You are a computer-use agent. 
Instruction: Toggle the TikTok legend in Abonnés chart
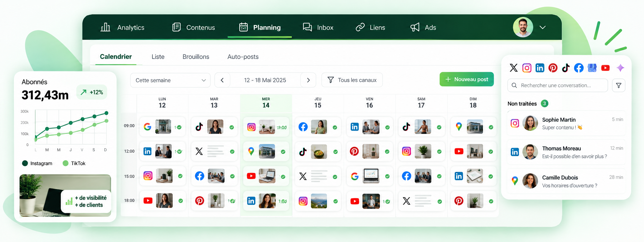74,163
